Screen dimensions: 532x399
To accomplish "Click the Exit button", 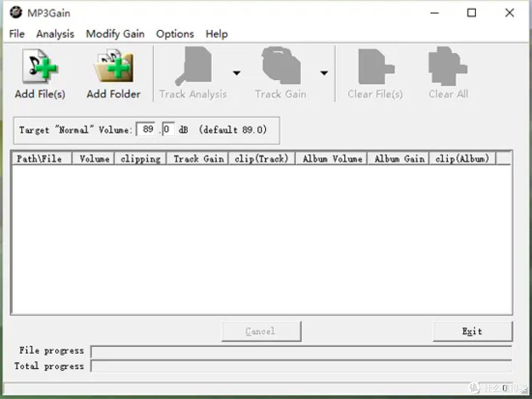I will (472, 331).
